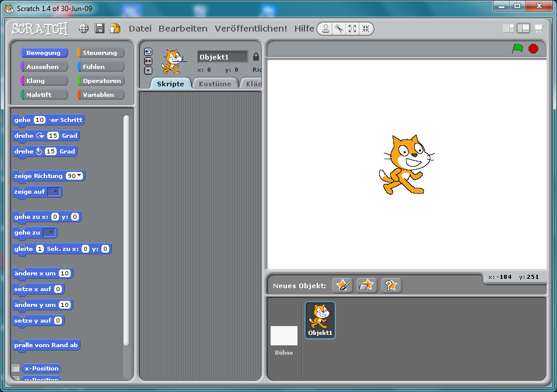Click the Objekt1 sprite name field
Screen dimensions: 557x392
[222, 57]
